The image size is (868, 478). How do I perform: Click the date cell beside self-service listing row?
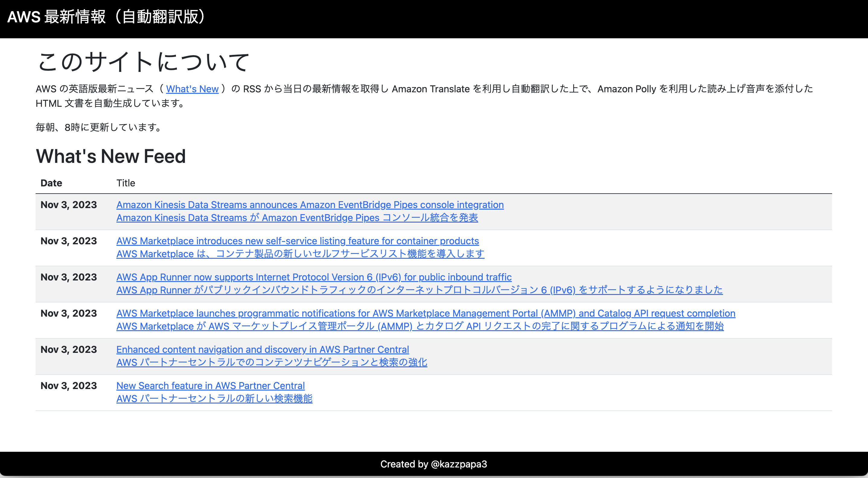[x=69, y=241]
